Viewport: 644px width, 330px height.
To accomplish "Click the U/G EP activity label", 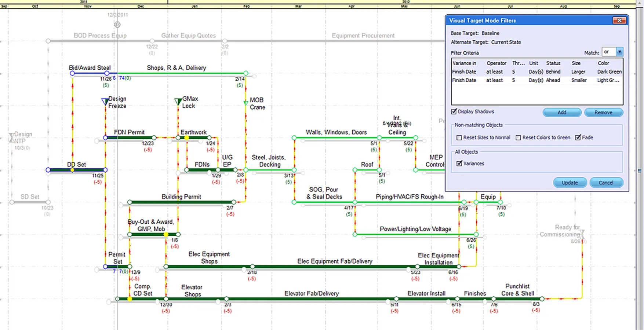I will pos(227,161).
